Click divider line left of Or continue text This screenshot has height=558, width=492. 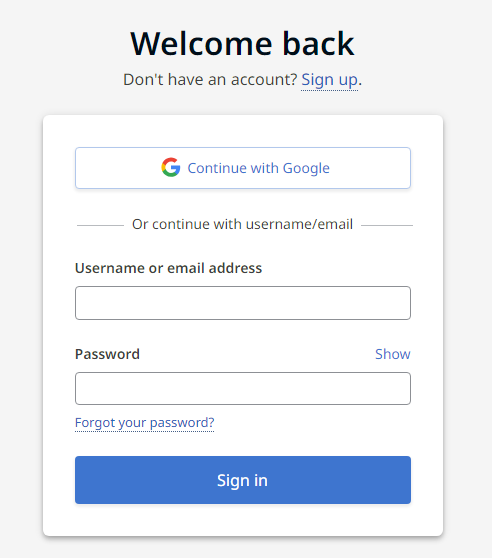pyautogui.click(x=100, y=225)
